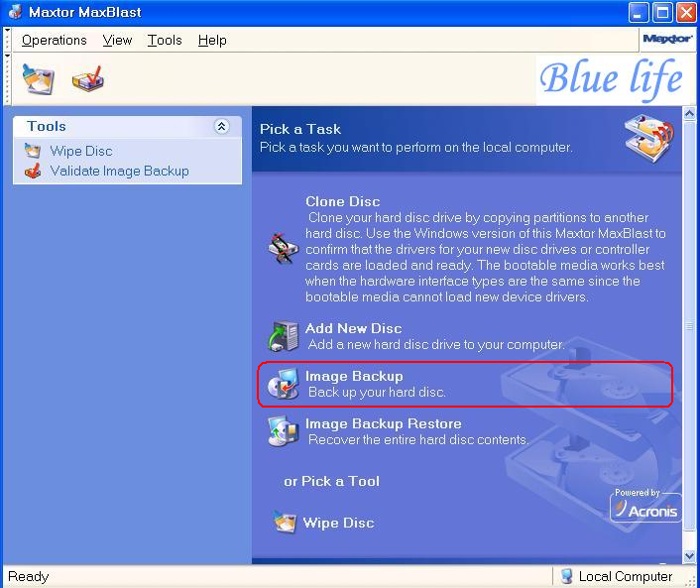Select Wipe Disc link in Tools sidebar

coord(81,151)
